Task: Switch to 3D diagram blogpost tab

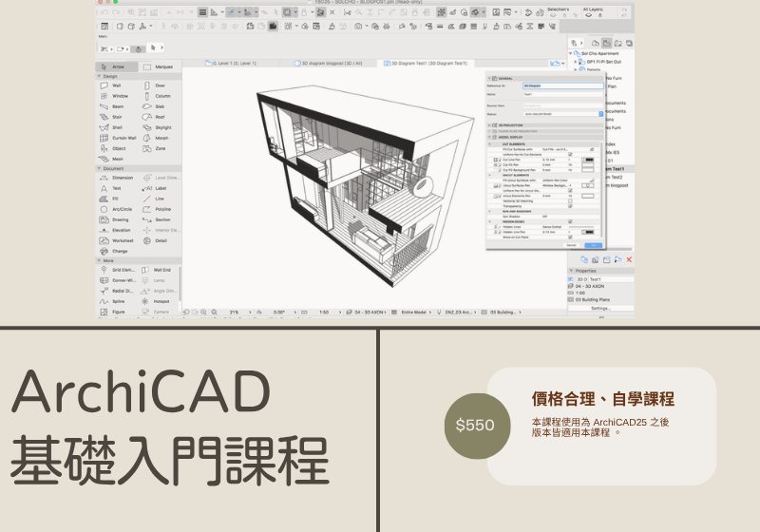Action: (x=328, y=63)
